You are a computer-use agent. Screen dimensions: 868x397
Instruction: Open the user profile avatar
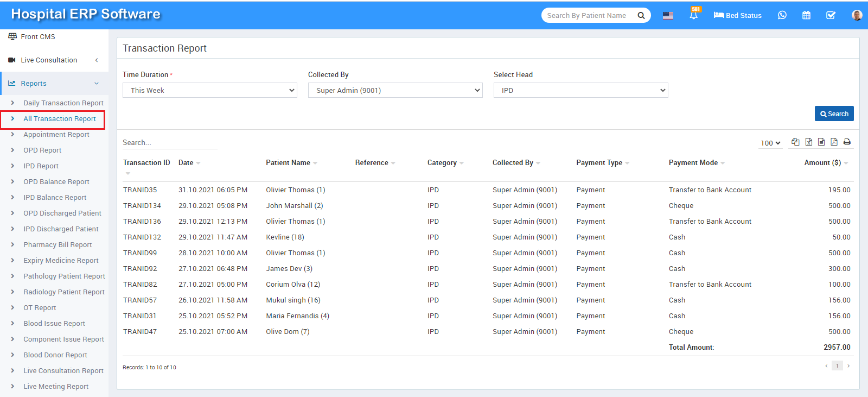pyautogui.click(x=857, y=15)
